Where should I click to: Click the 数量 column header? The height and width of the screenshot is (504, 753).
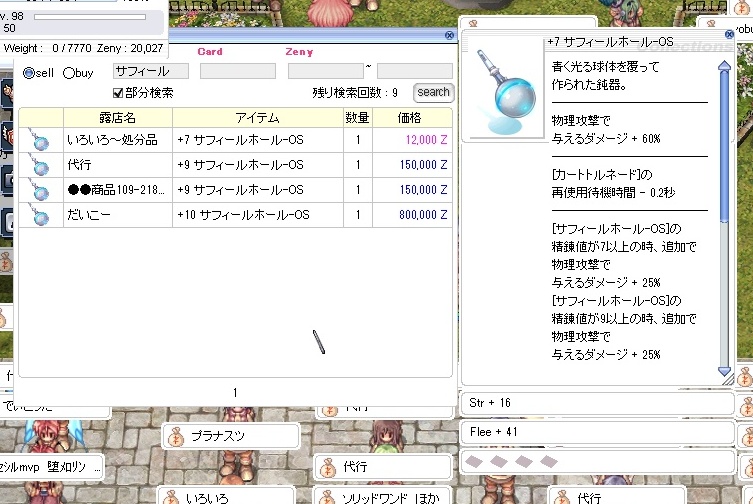(x=357, y=118)
